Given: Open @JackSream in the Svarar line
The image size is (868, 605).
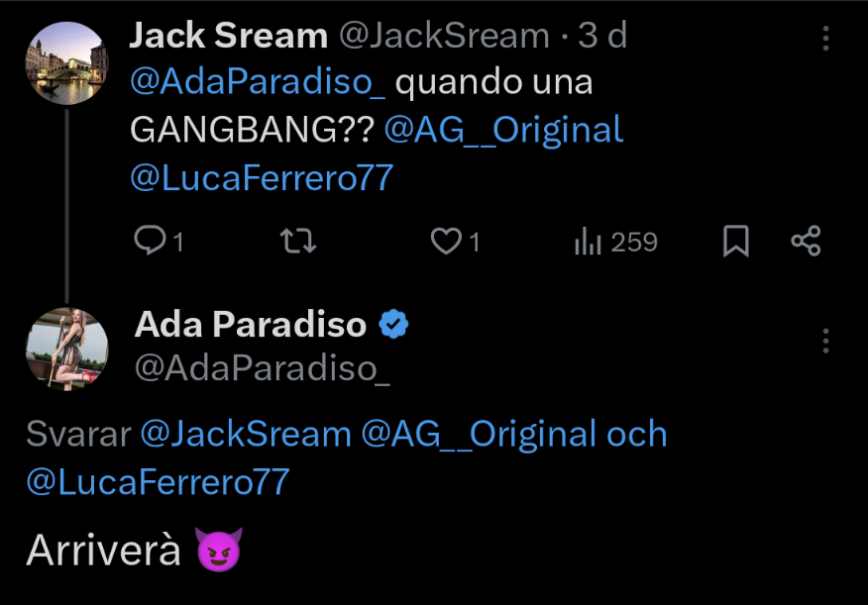Looking at the screenshot, I should (246, 434).
